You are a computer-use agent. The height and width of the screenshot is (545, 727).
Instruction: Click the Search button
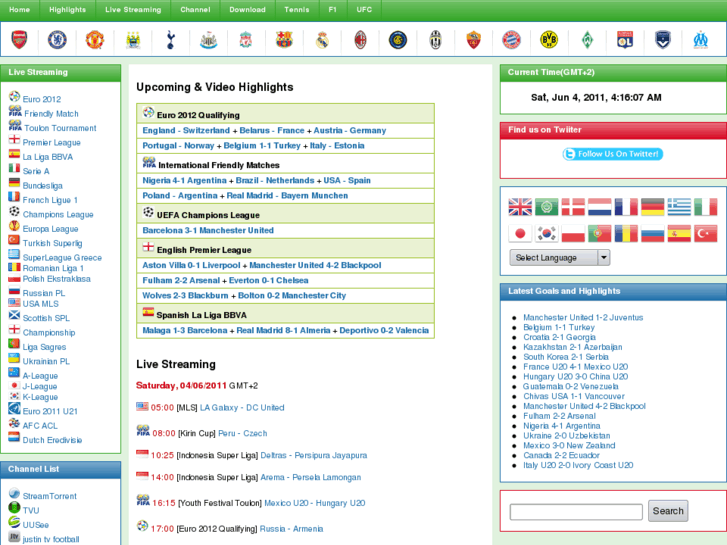[x=668, y=511]
